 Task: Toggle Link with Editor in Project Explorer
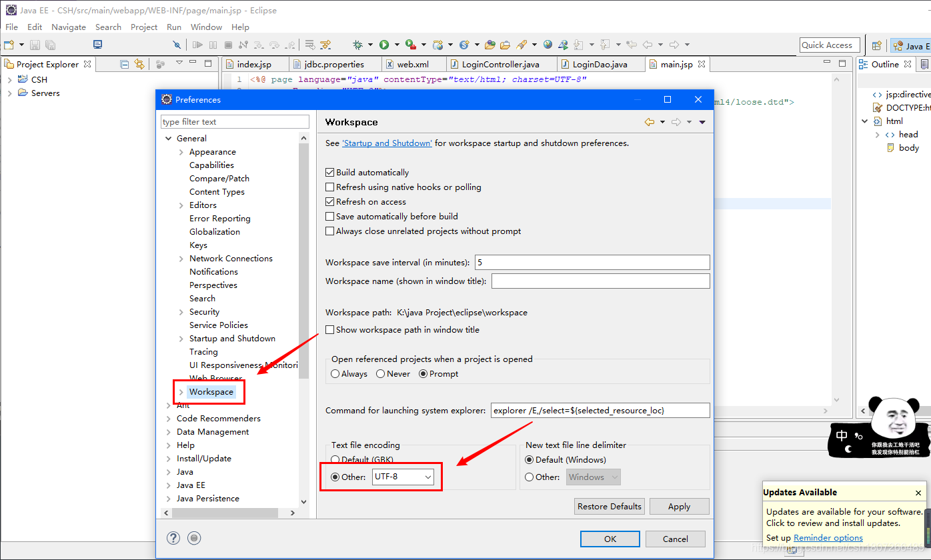point(139,64)
